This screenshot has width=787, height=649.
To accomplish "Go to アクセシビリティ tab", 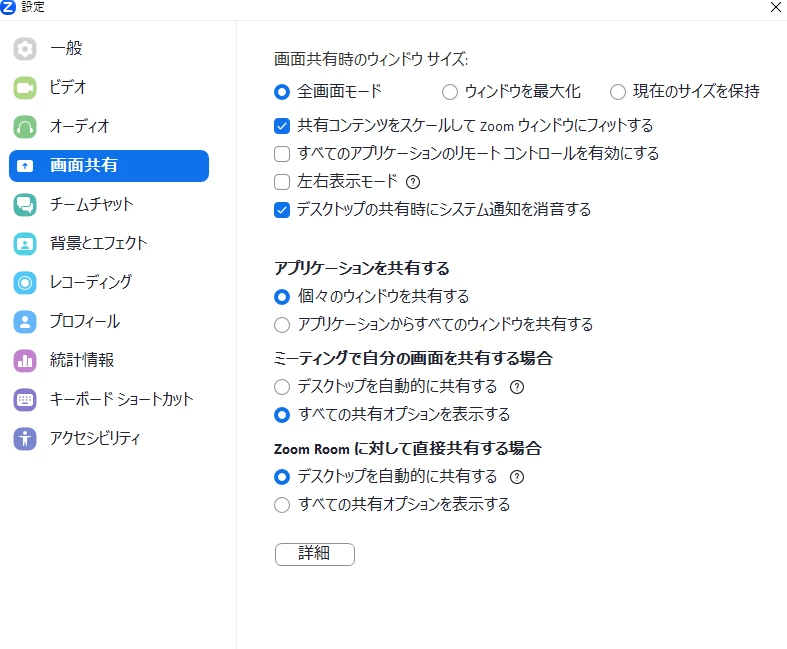I will [109, 439].
